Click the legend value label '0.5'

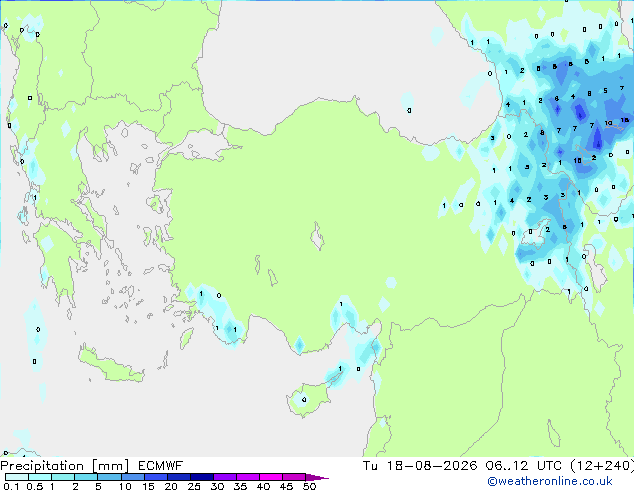pyautogui.click(x=35, y=486)
